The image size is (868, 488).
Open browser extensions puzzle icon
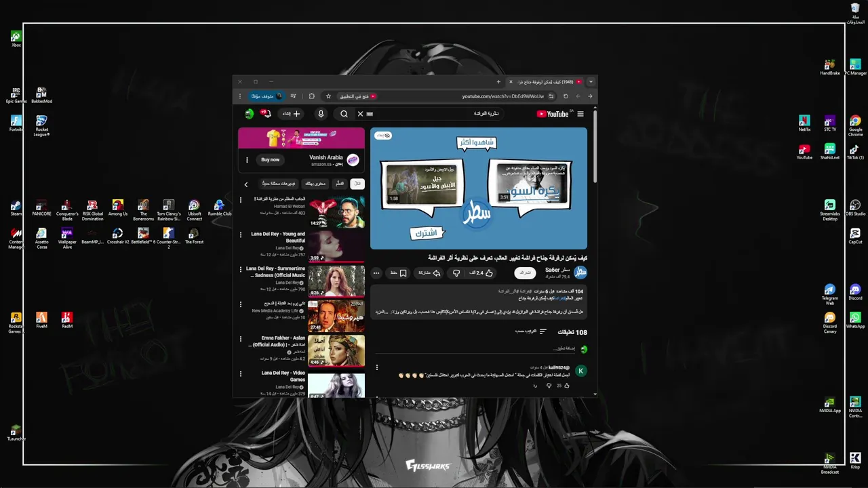coord(311,96)
